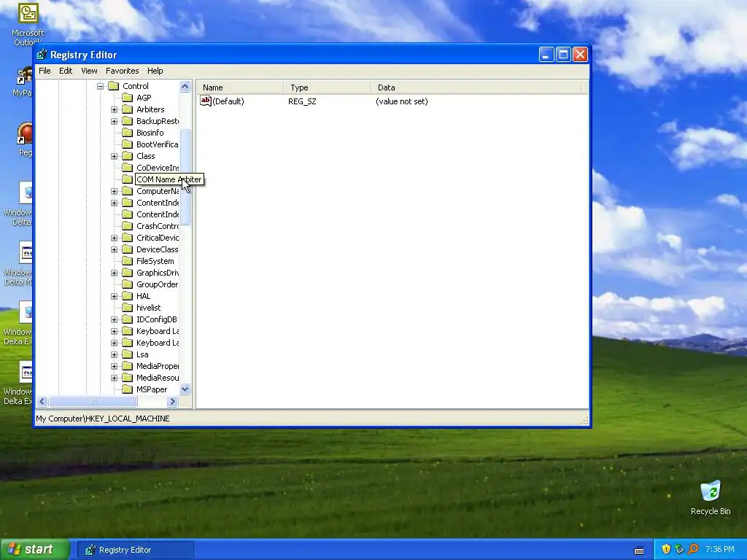Screen dimensions: 747x560
Task: Sort values by Type column header
Action: tap(328, 87)
